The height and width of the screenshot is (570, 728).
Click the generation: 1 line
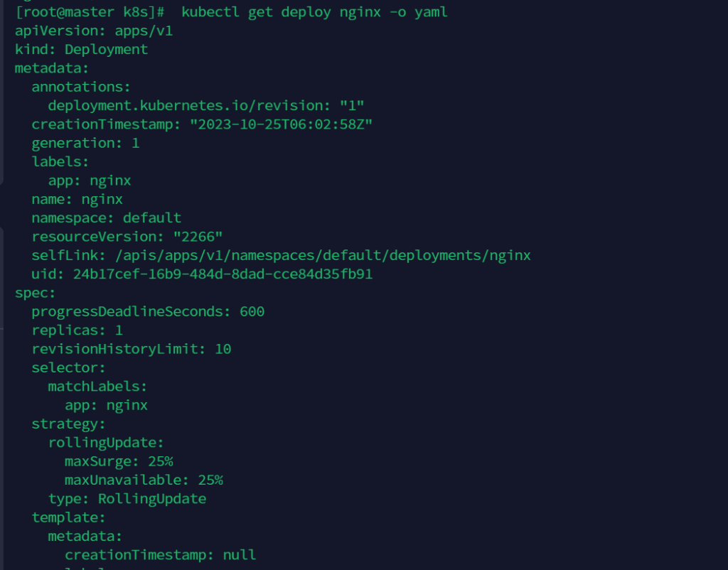coord(85,143)
